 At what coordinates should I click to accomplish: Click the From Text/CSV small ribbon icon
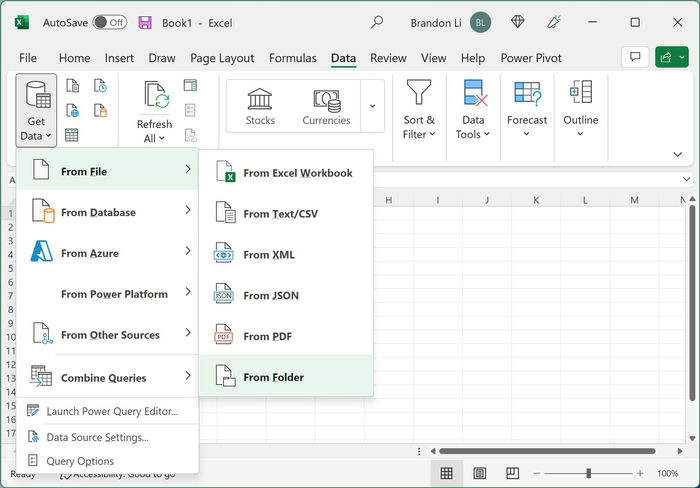click(72, 85)
